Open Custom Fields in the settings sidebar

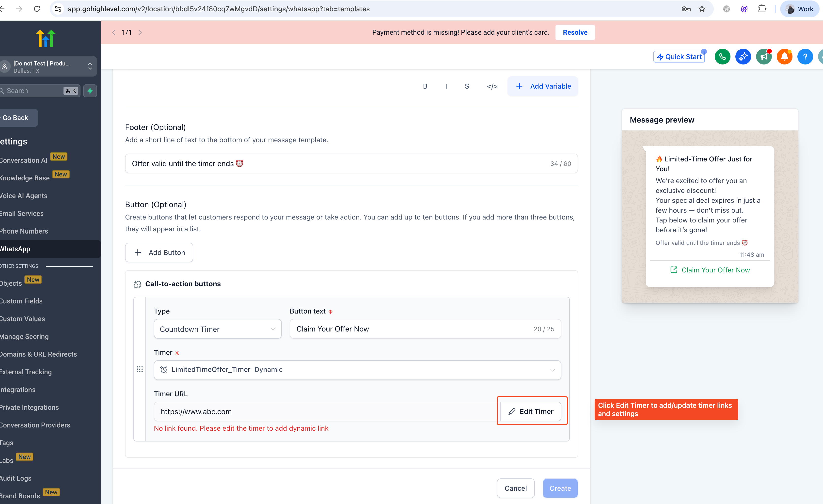(x=21, y=301)
